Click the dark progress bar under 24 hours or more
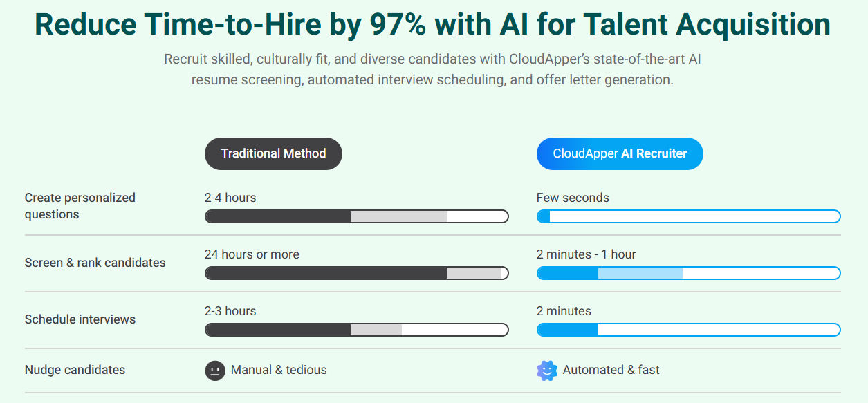868x403 pixels. pyautogui.click(x=356, y=273)
